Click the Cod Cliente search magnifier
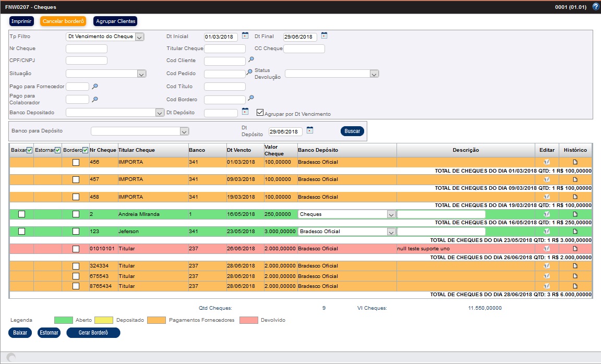 coord(251,60)
